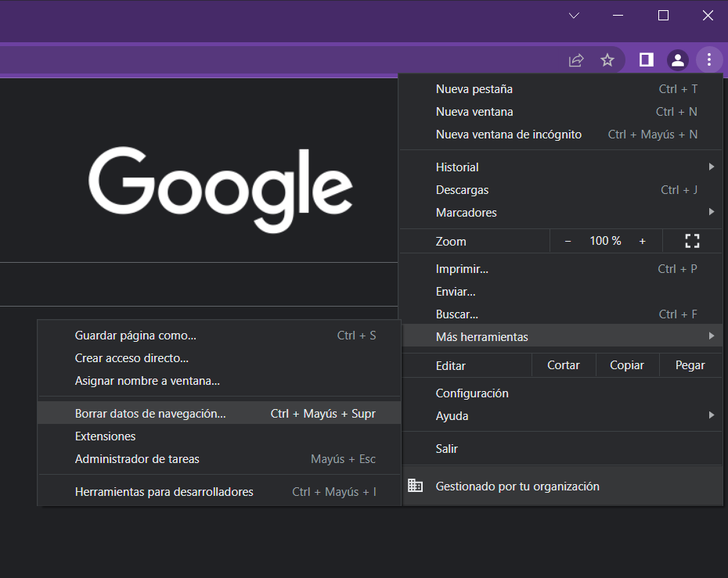Open Configuración from the menu

pyautogui.click(x=472, y=393)
